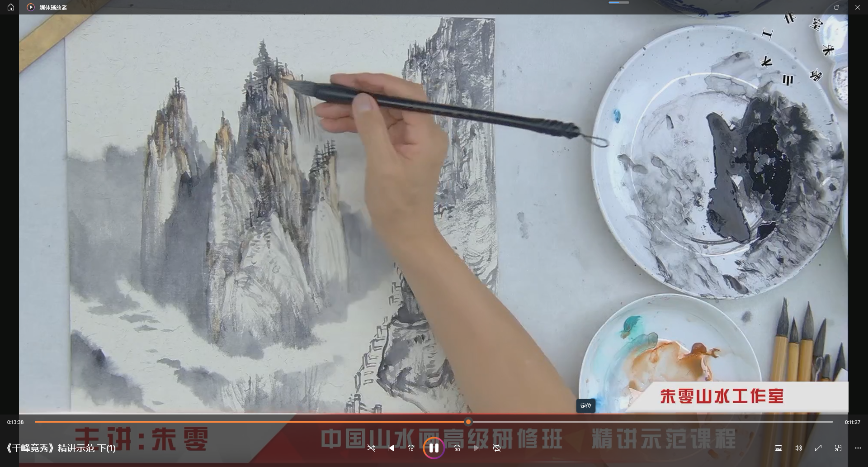Switch to mini player view

838,448
